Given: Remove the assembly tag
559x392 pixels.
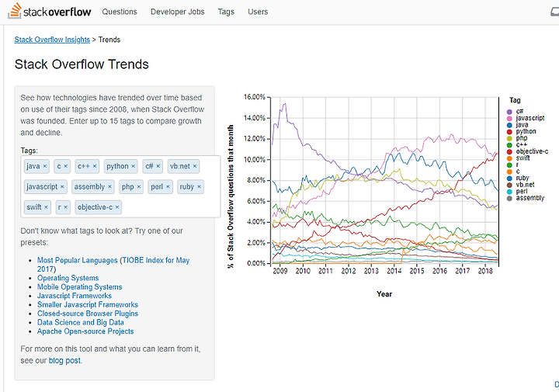Looking at the screenshot, I should click(109, 187).
